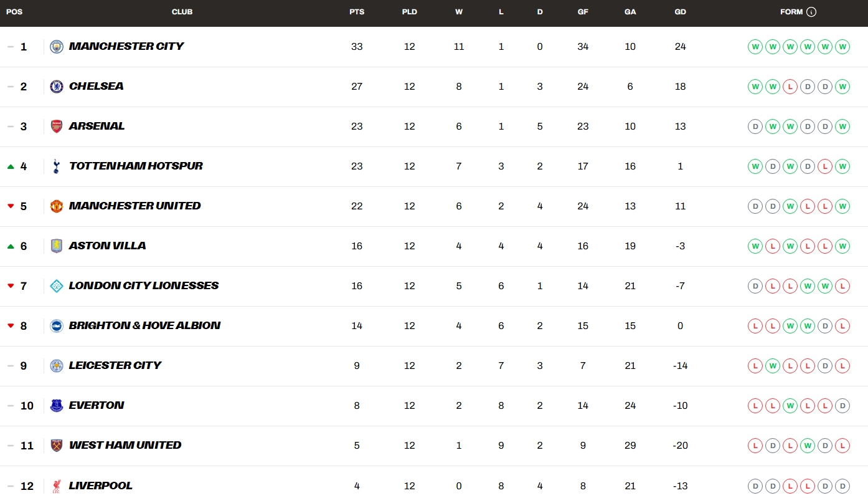Click Everton's grey D form badge

[842, 406]
